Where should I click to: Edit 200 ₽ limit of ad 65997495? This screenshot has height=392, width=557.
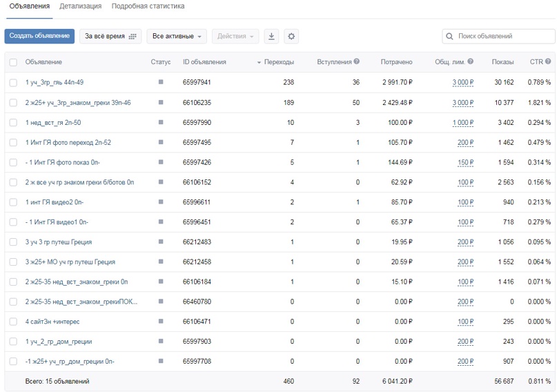pyautogui.click(x=465, y=142)
